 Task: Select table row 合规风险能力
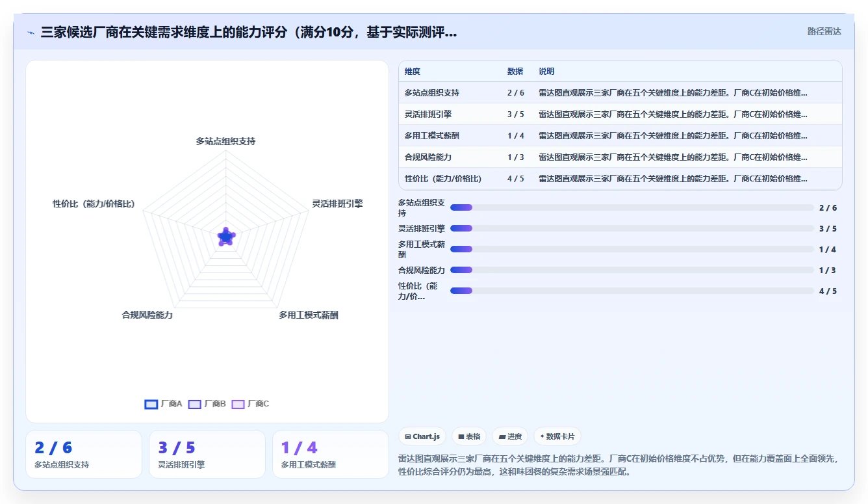620,157
